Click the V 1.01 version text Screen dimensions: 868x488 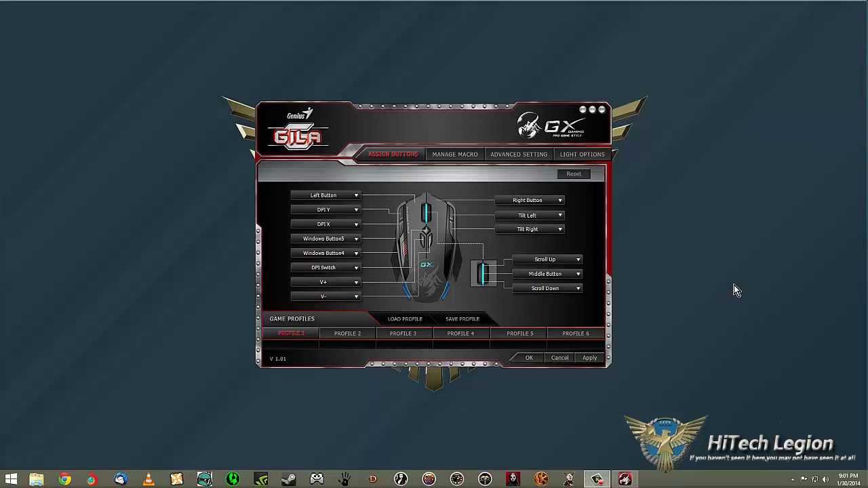point(278,359)
